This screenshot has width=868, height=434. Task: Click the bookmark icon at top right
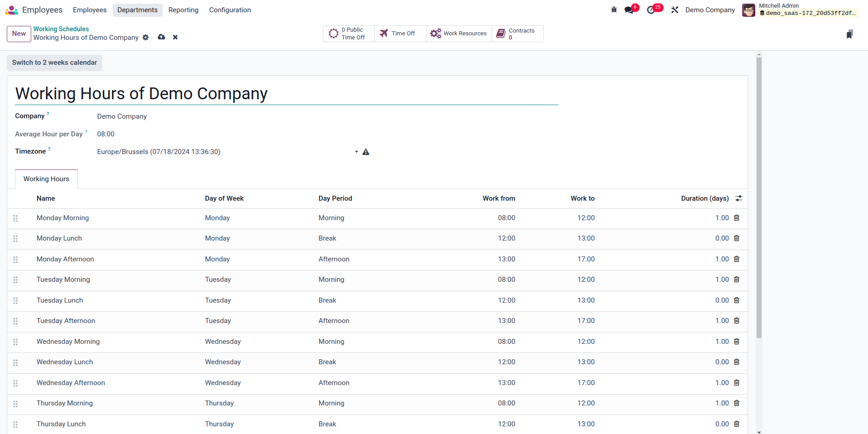(x=849, y=34)
